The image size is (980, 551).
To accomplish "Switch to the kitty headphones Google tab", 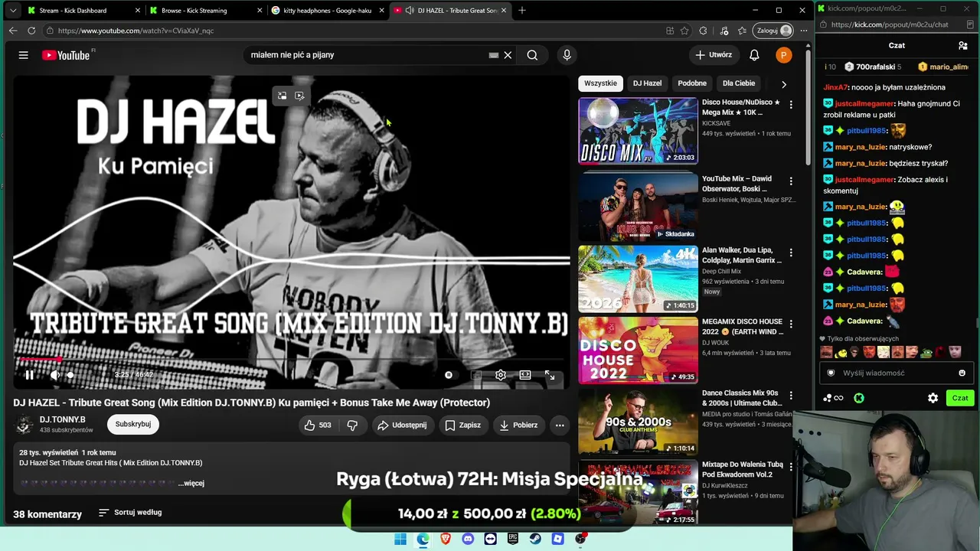I will pos(328,11).
